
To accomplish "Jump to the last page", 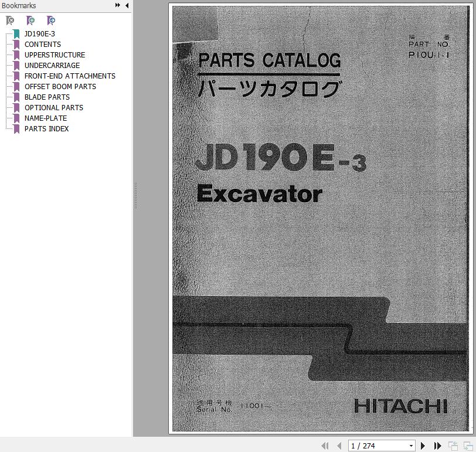I will pos(437,446).
